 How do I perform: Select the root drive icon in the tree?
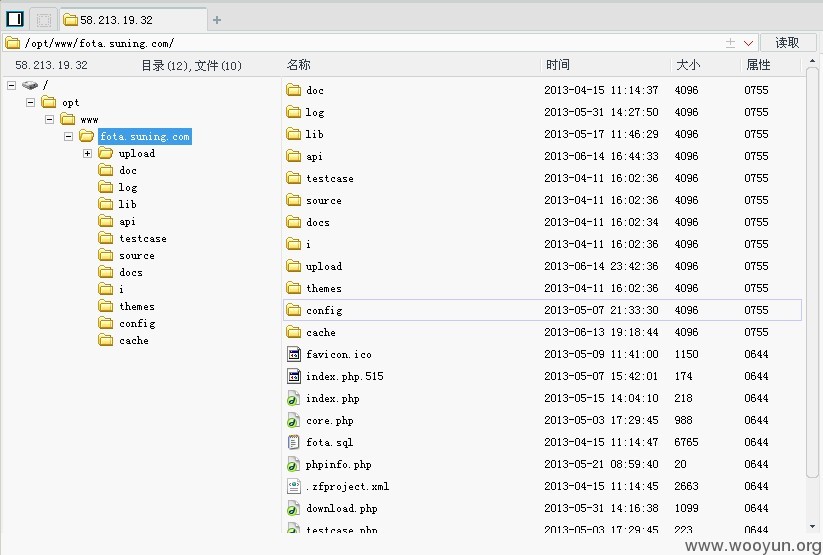pyautogui.click(x=30, y=85)
